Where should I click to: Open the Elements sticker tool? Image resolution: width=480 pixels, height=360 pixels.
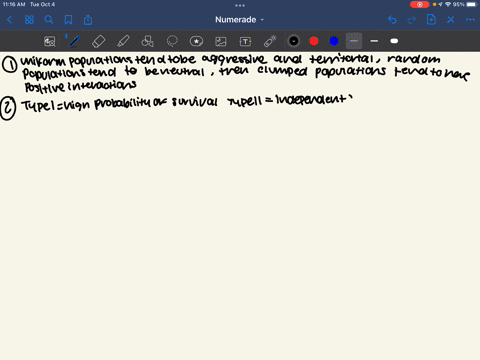pyautogui.click(x=196, y=41)
